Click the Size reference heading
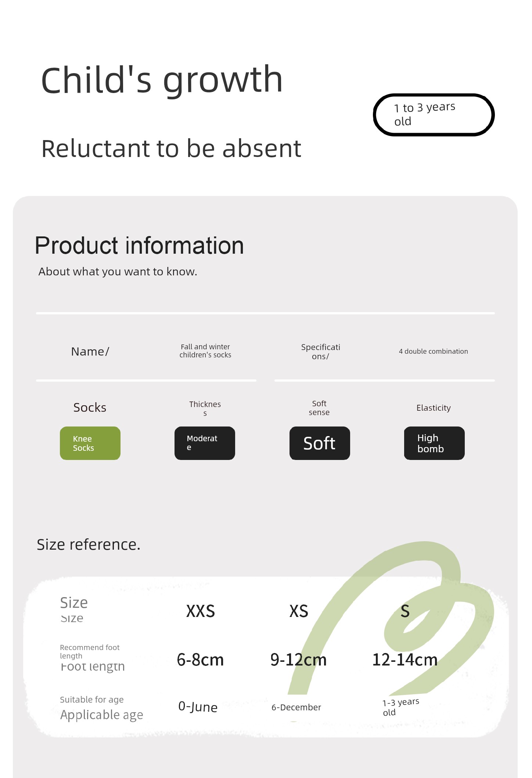This screenshot has height=778, width=532. (x=89, y=545)
